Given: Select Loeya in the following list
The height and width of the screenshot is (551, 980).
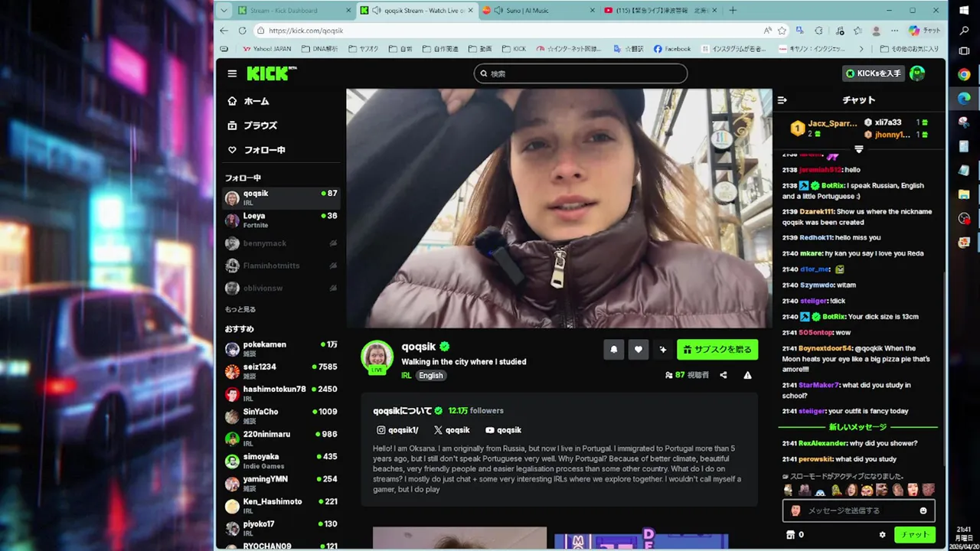Looking at the screenshot, I should (281, 220).
